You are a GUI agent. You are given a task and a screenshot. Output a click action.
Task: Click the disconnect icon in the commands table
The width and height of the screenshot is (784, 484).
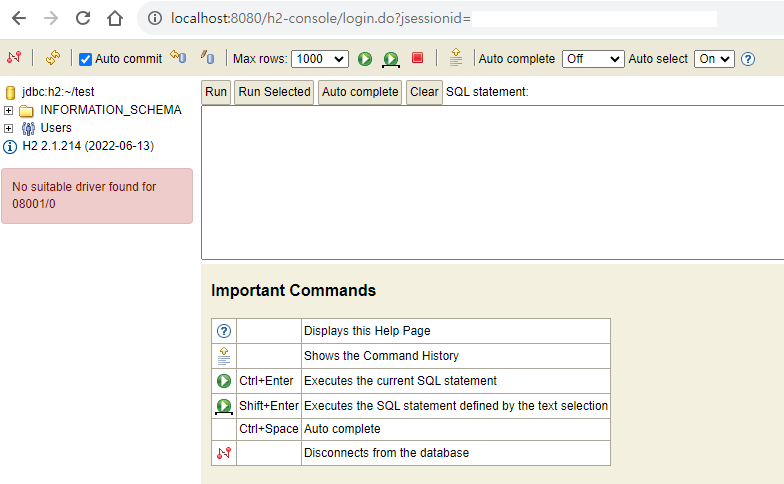click(x=224, y=453)
